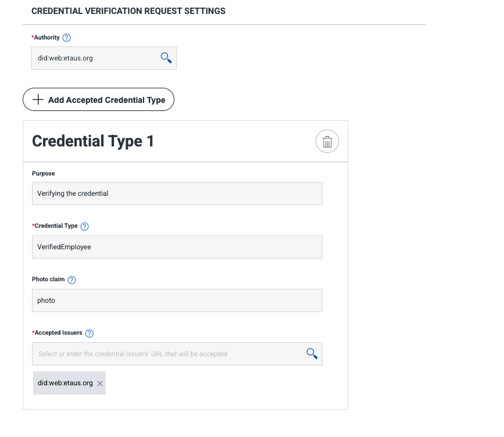Click the Accepted Issuers search magnifier
The image size is (504, 437).
coord(312,353)
